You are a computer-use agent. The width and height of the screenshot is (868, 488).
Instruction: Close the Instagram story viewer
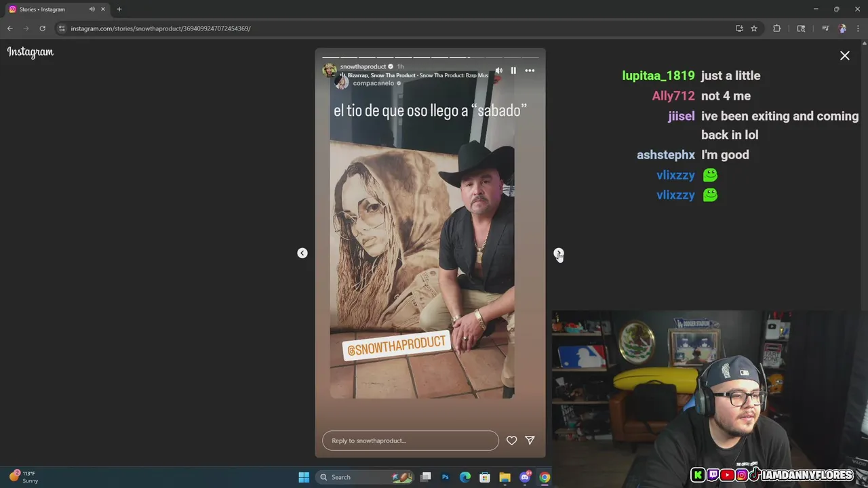(x=845, y=56)
